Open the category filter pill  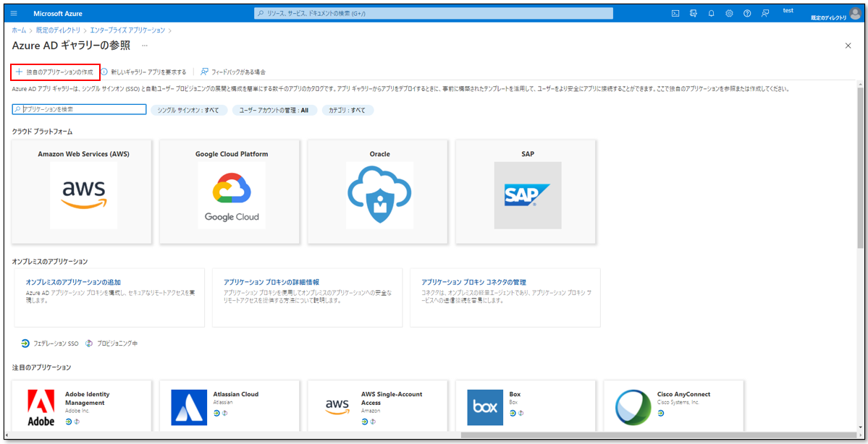347,110
